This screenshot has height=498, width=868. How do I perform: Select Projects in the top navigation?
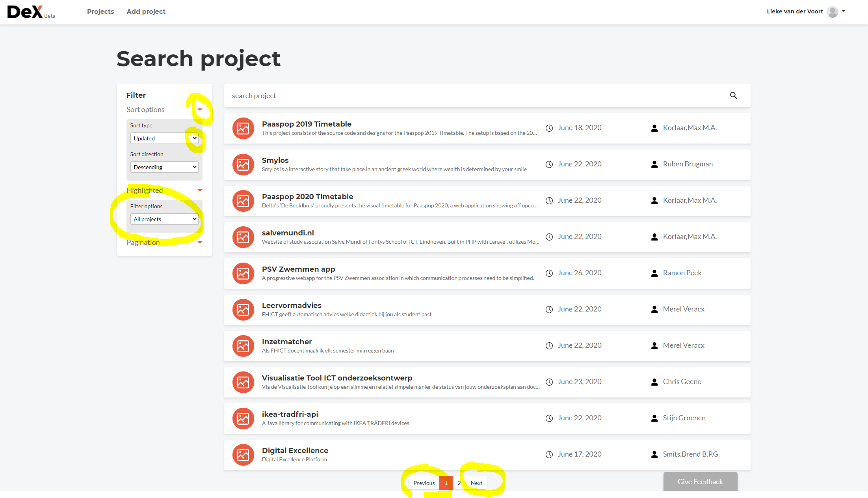(x=100, y=11)
